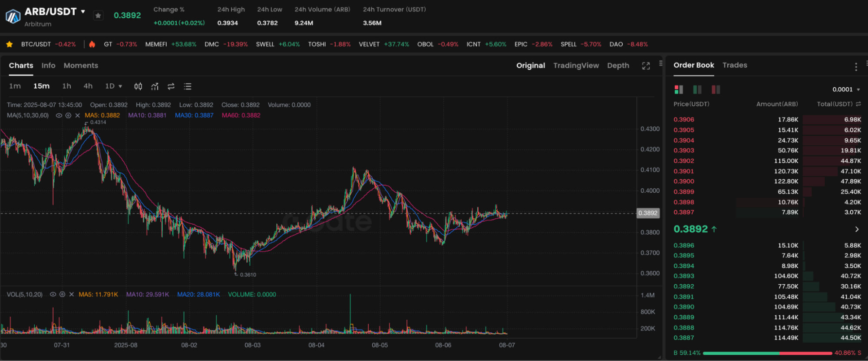Select the 0.3906 ask price row

click(767, 119)
